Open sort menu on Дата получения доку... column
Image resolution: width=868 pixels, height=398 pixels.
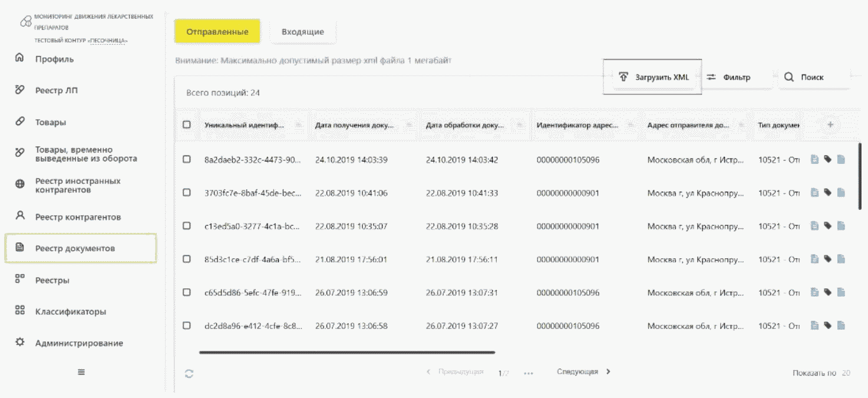pos(409,125)
